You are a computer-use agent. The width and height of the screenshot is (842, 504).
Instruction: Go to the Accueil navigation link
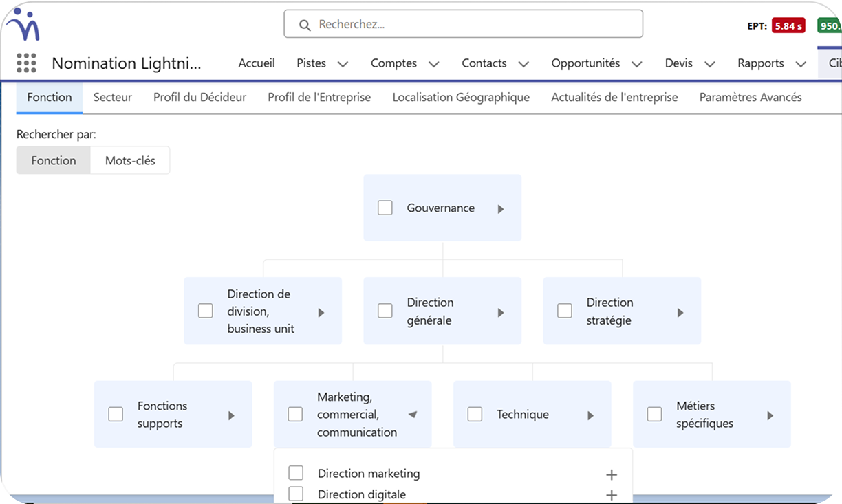[x=257, y=63]
